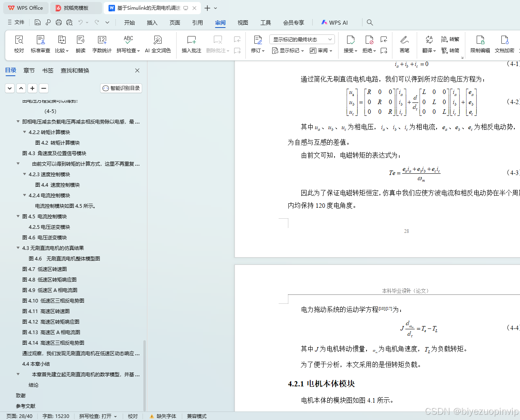Click the new tab plus button
This screenshot has height=420, width=520.
point(207,8)
